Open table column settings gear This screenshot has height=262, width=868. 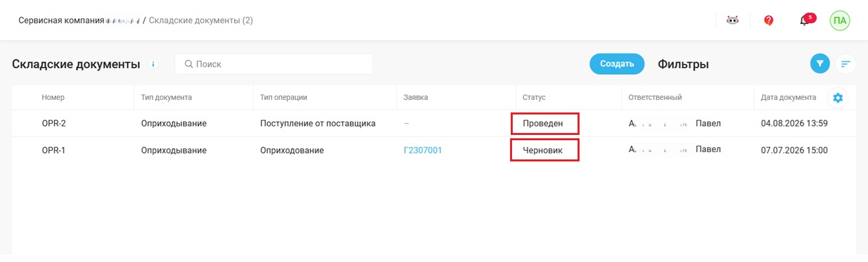coord(838,98)
